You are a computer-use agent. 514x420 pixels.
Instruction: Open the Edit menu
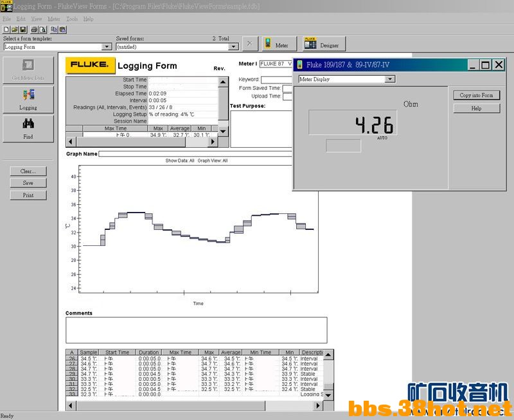(x=21, y=19)
